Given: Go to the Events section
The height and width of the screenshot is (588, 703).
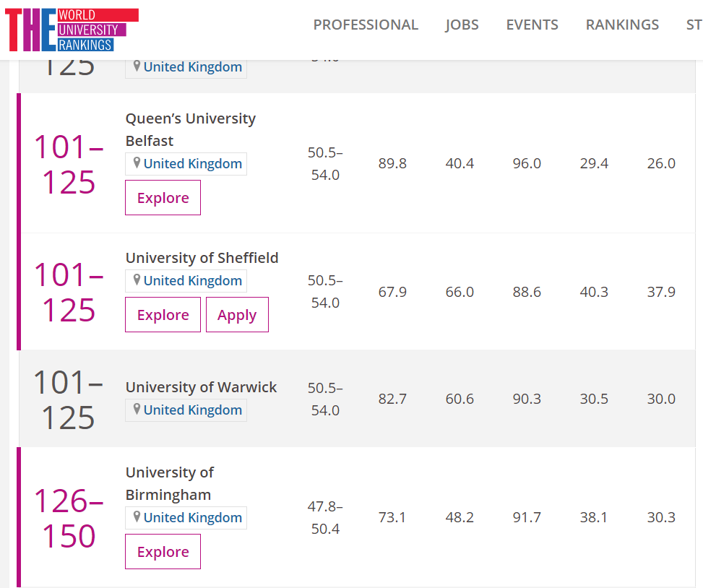Looking at the screenshot, I should click(532, 25).
